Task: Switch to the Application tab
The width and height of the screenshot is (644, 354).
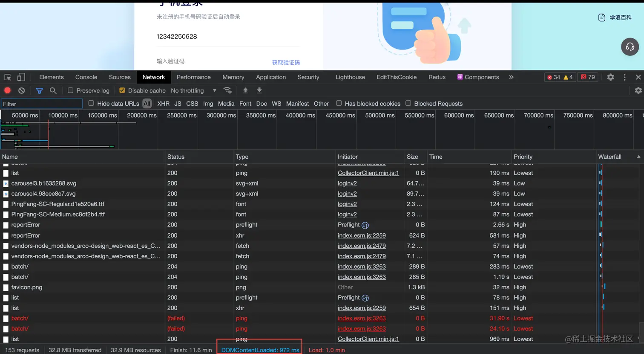Action: point(271,77)
